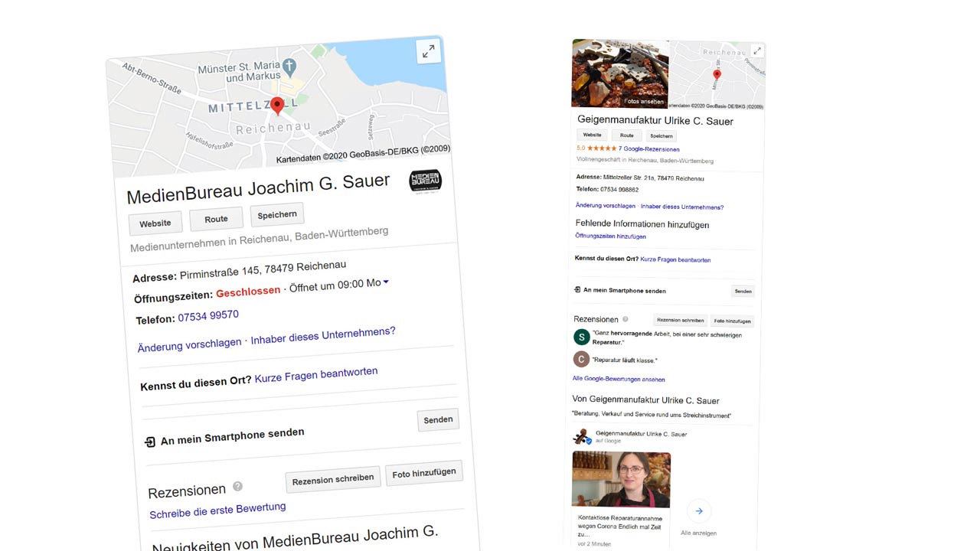Screen dimensions: 980x551
Task: Click Schreibe die erste Bewertung link
Action: click(217, 510)
